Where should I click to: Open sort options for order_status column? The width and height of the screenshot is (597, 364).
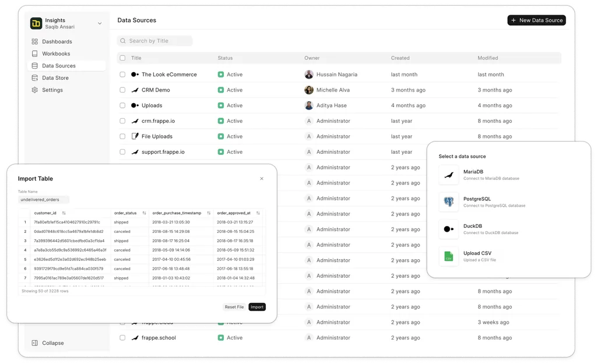(143, 213)
